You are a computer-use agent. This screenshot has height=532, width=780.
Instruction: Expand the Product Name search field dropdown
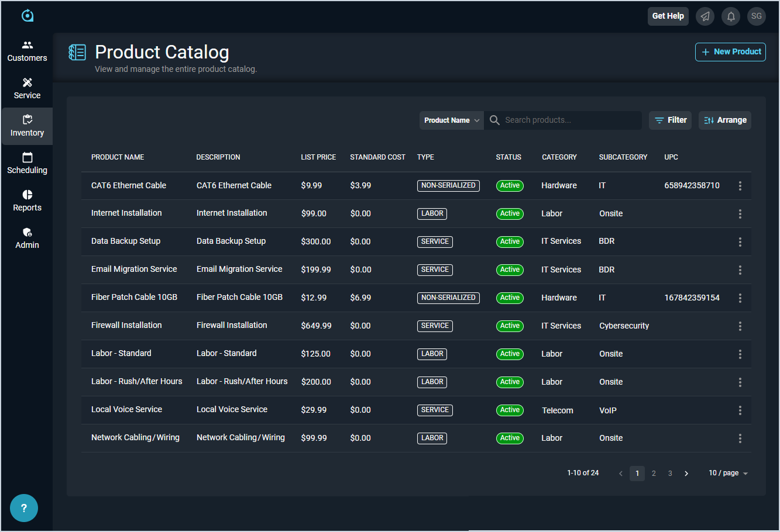pos(451,120)
